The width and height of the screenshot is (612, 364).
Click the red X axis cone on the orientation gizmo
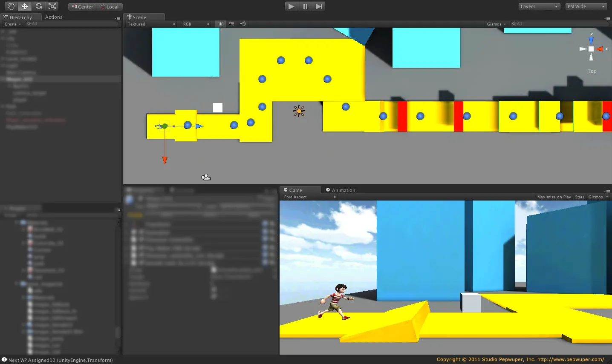(x=600, y=49)
